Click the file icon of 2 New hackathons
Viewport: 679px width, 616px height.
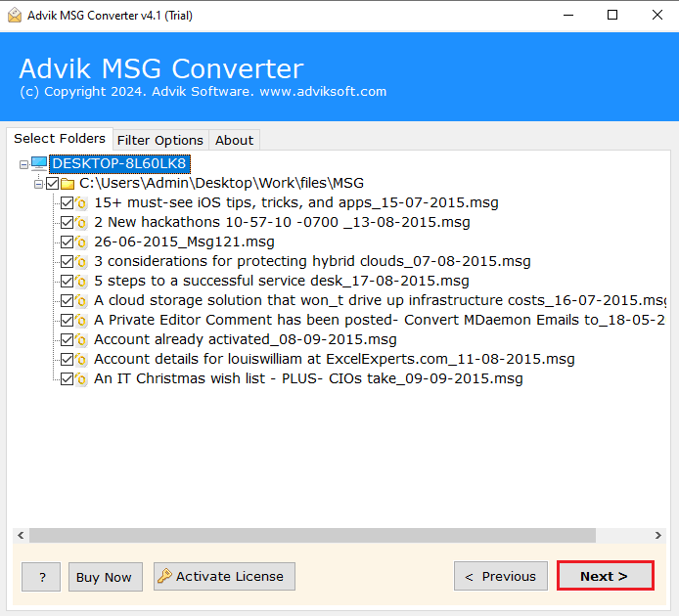pos(81,223)
